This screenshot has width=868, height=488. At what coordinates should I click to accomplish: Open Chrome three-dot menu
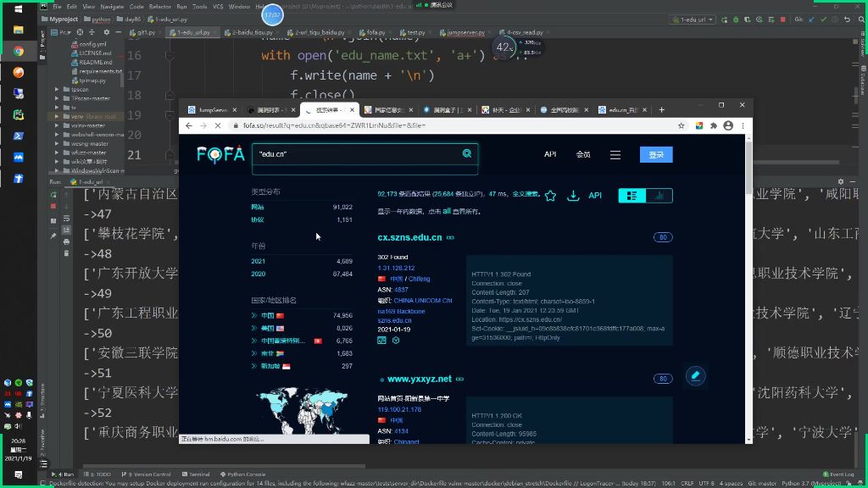743,125
